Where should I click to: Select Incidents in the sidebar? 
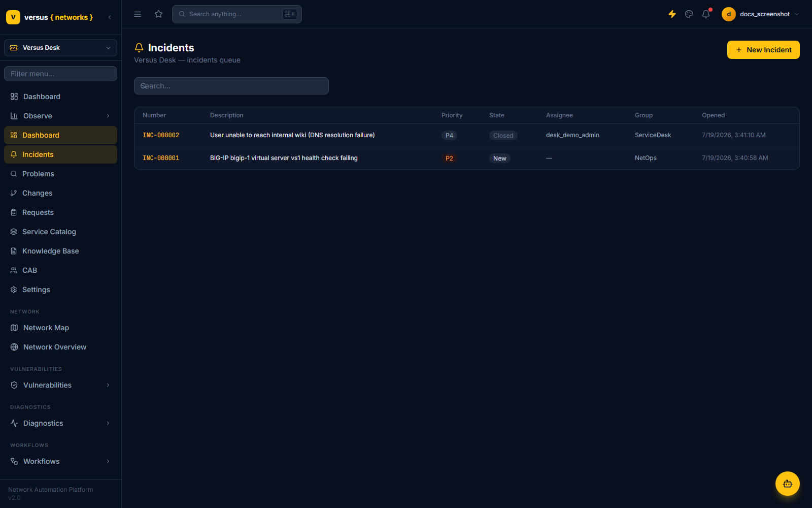click(x=60, y=154)
